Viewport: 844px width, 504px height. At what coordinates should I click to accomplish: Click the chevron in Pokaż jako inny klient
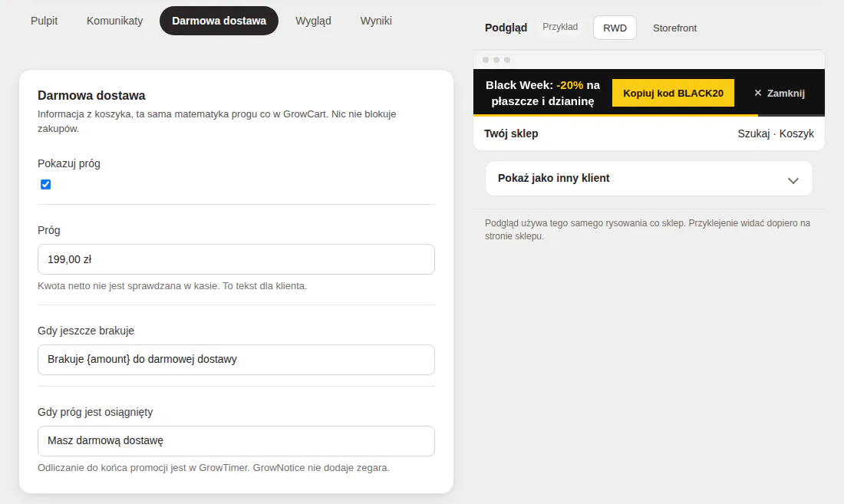coord(793,181)
